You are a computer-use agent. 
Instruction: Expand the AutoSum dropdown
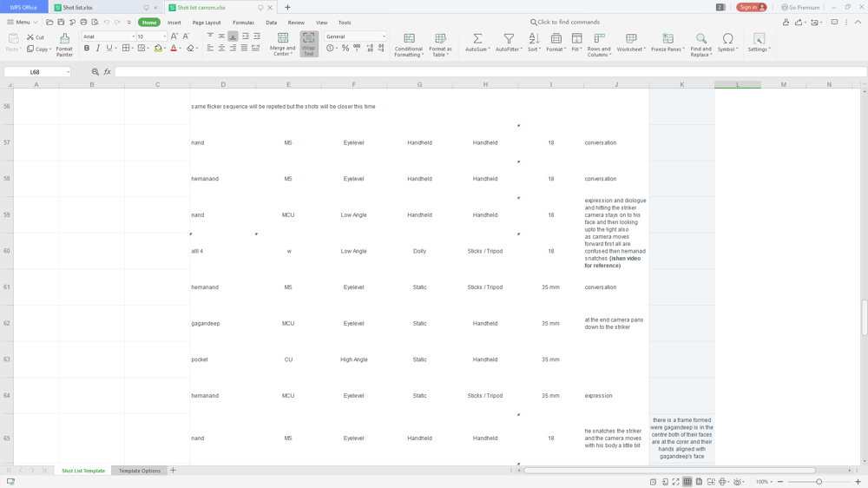[490, 49]
